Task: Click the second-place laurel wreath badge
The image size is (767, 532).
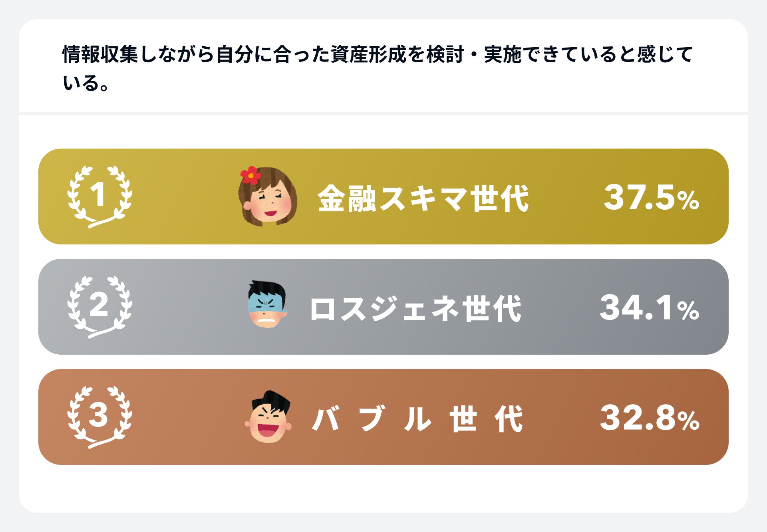Action: 99,307
